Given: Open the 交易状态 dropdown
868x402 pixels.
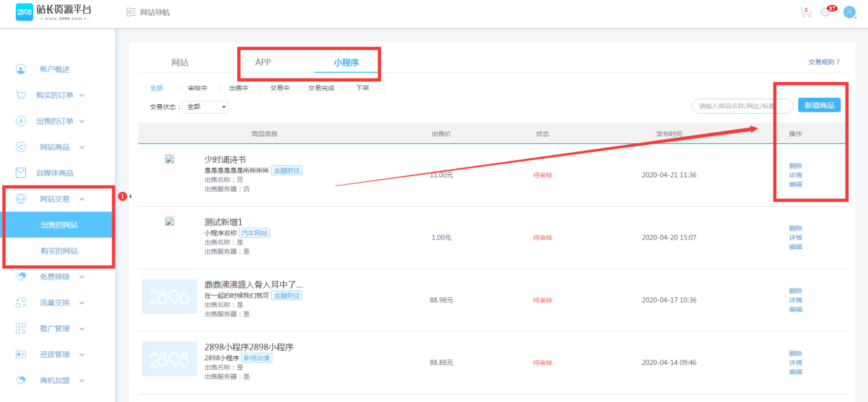Looking at the screenshot, I should (x=206, y=107).
